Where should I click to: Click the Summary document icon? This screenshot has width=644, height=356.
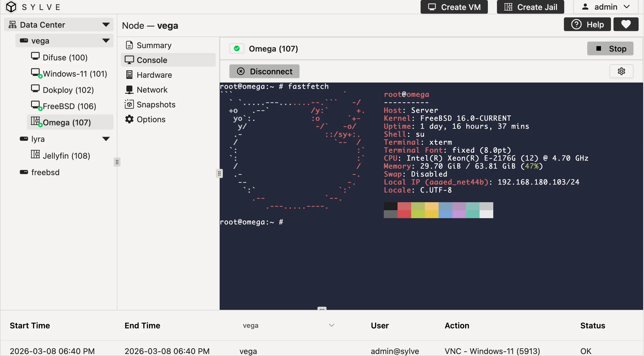point(129,45)
